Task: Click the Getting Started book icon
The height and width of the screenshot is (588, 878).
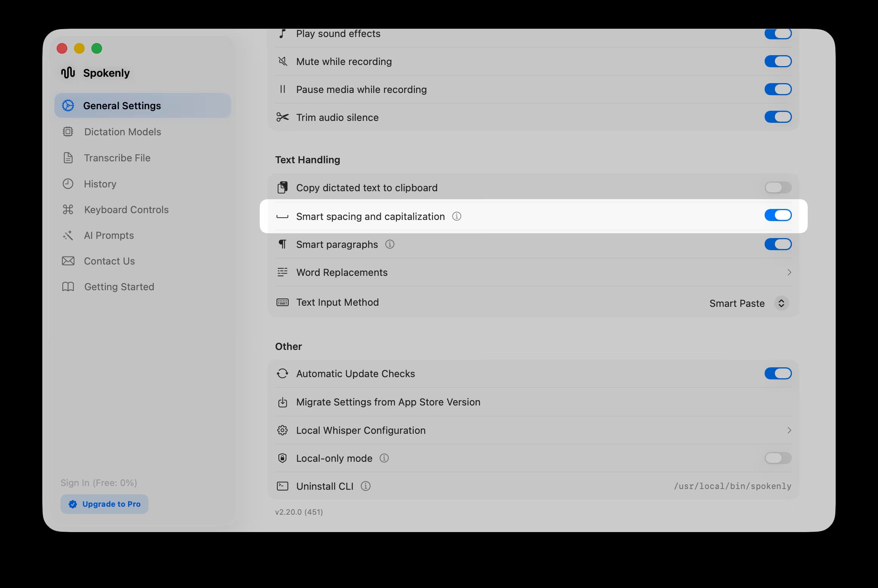Action: point(68,287)
